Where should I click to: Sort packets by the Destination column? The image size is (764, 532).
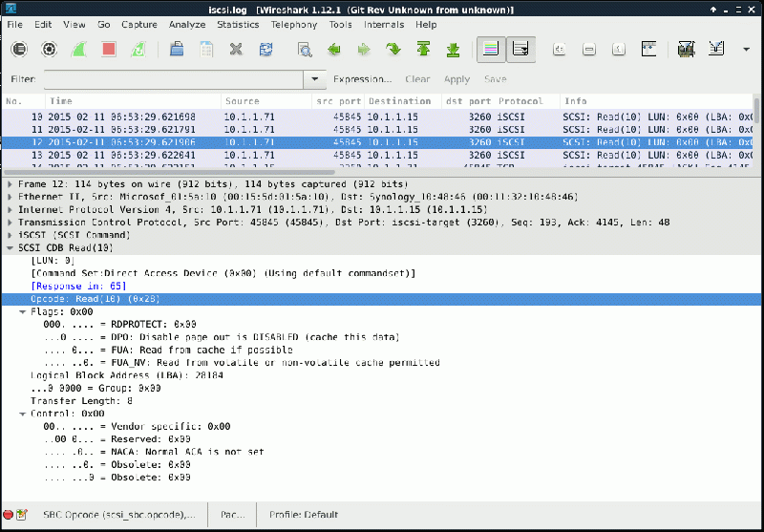(x=402, y=101)
